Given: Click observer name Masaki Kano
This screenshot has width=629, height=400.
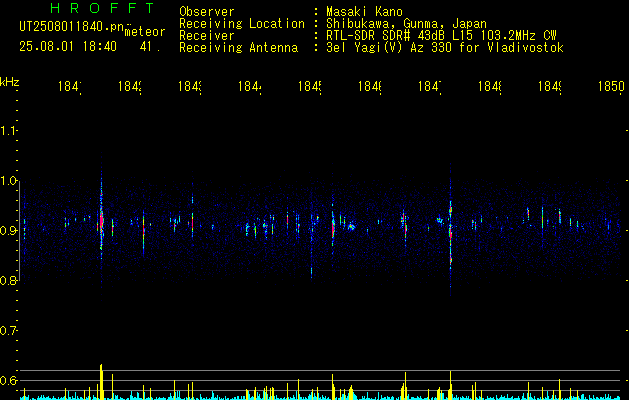Looking at the screenshot, I should [x=364, y=12].
